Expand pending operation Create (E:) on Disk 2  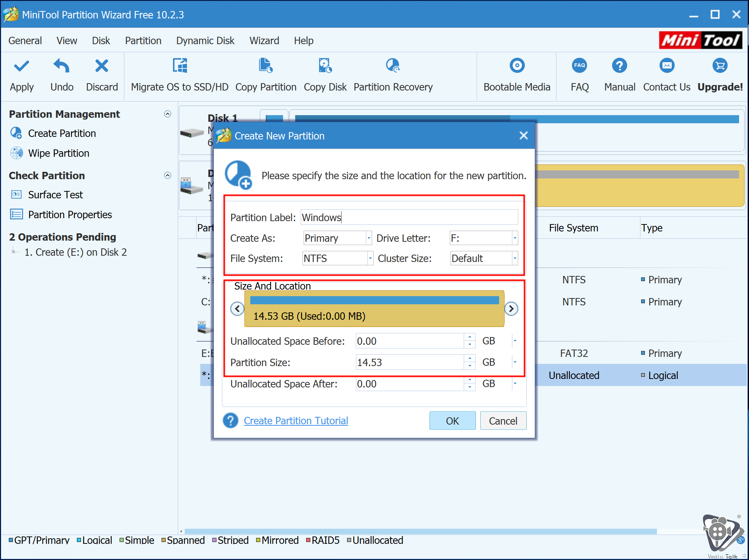[x=13, y=252]
